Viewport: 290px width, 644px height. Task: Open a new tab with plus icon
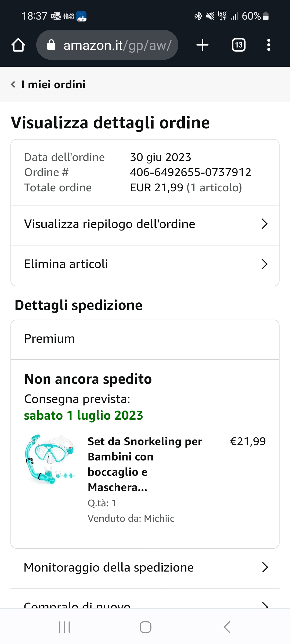(x=202, y=45)
